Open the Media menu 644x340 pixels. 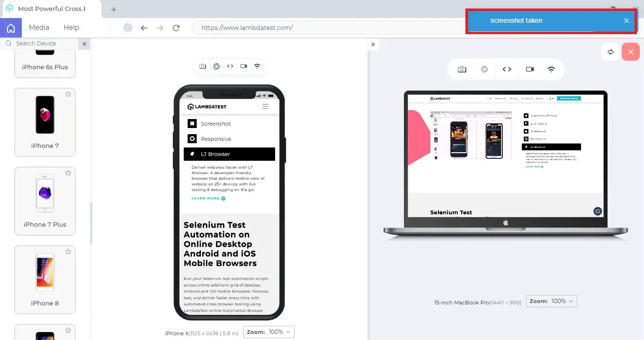[39, 28]
